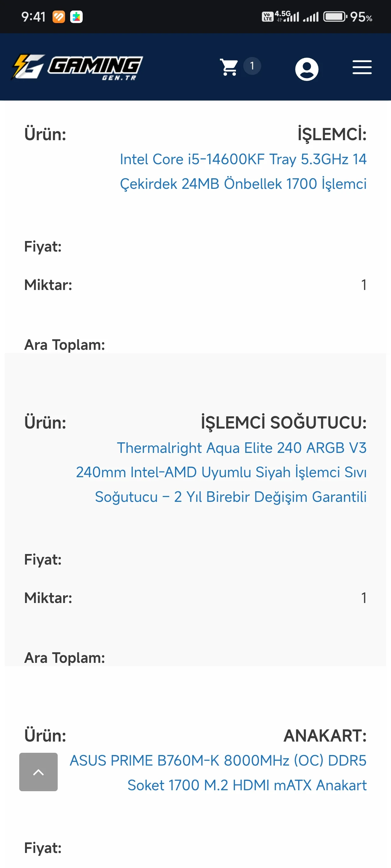Tap the orange notification icon in status bar

59,17
